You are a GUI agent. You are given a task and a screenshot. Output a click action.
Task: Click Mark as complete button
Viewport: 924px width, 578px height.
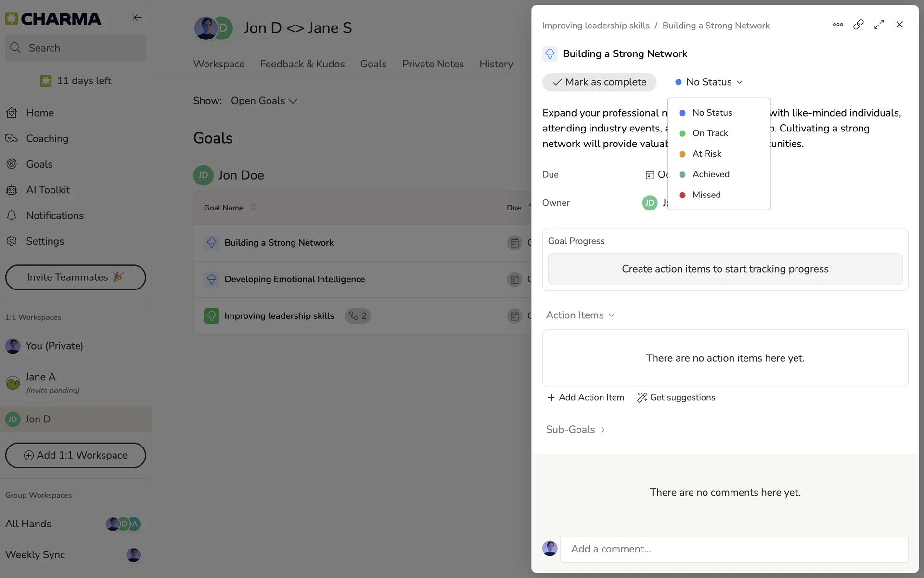coord(599,82)
